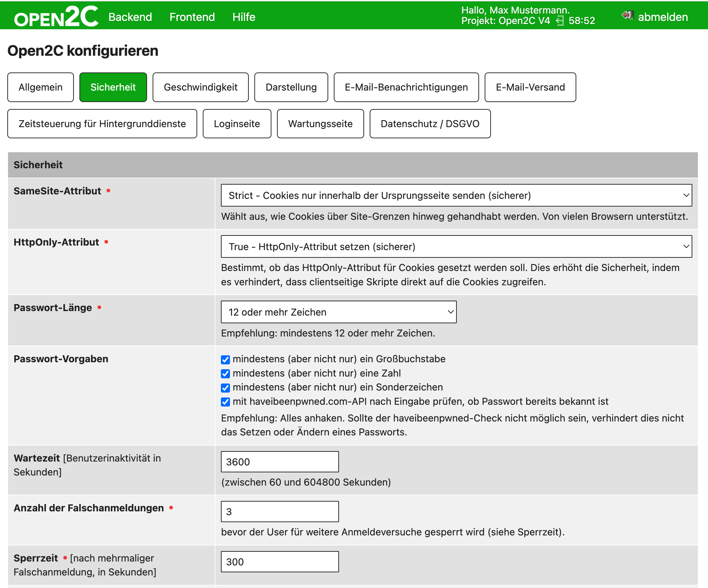708x588 pixels.
Task: Switch to the Allgemein tab
Action: click(40, 87)
